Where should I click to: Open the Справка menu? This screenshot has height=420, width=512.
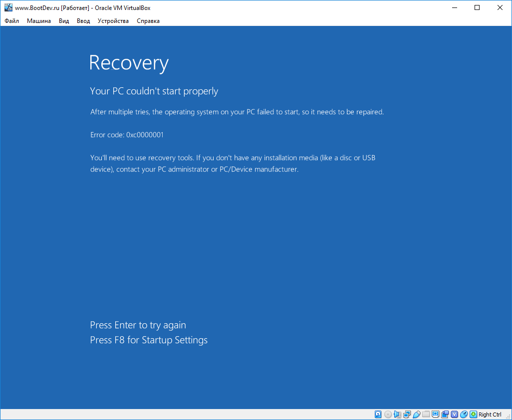click(x=148, y=21)
